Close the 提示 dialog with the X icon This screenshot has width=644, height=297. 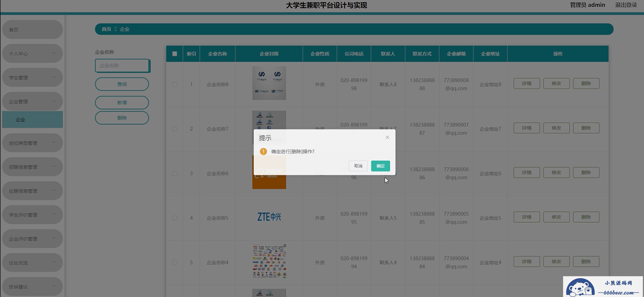[x=387, y=137]
